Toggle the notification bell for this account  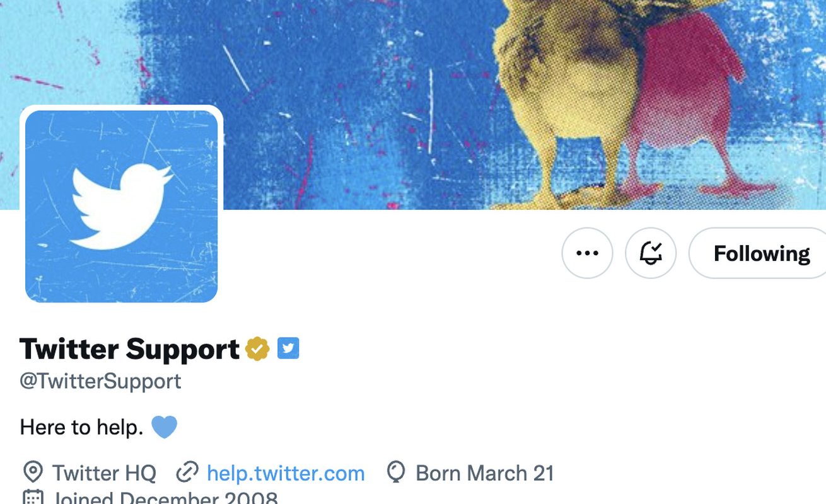coord(651,253)
